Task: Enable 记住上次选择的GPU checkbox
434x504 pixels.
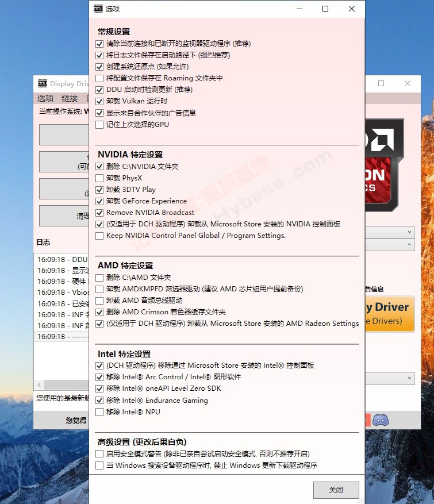Action: tap(99, 125)
